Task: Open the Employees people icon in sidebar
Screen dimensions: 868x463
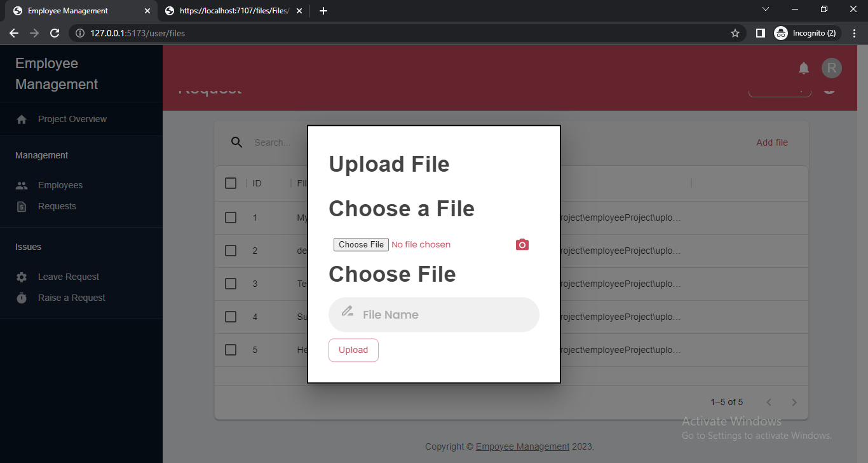Action: tap(22, 184)
